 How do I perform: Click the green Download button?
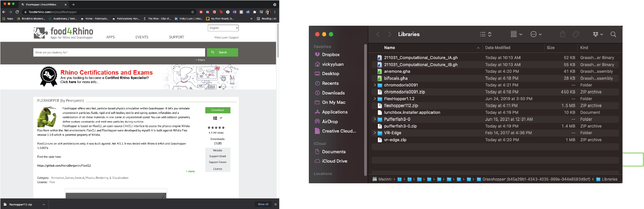[x=217, y=110]
